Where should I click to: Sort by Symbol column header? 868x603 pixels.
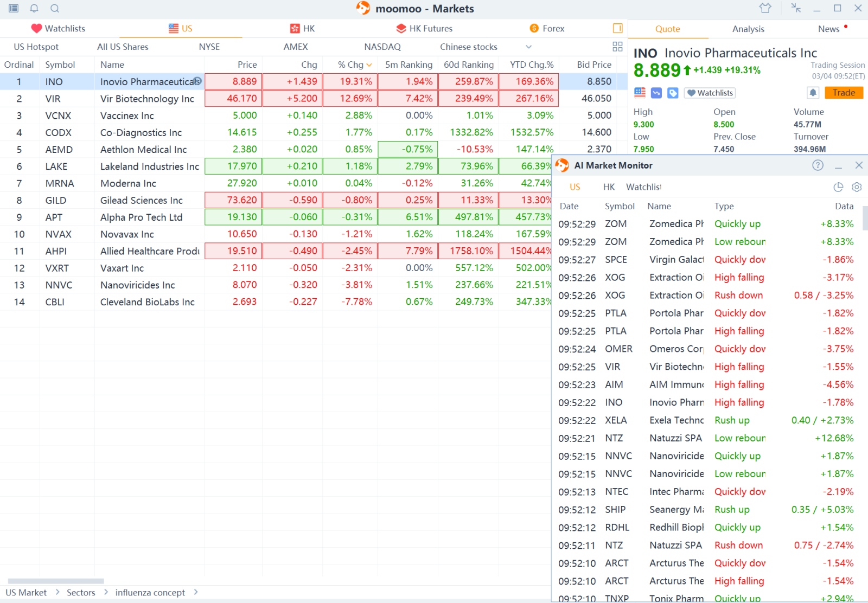(x=60, y=65)
